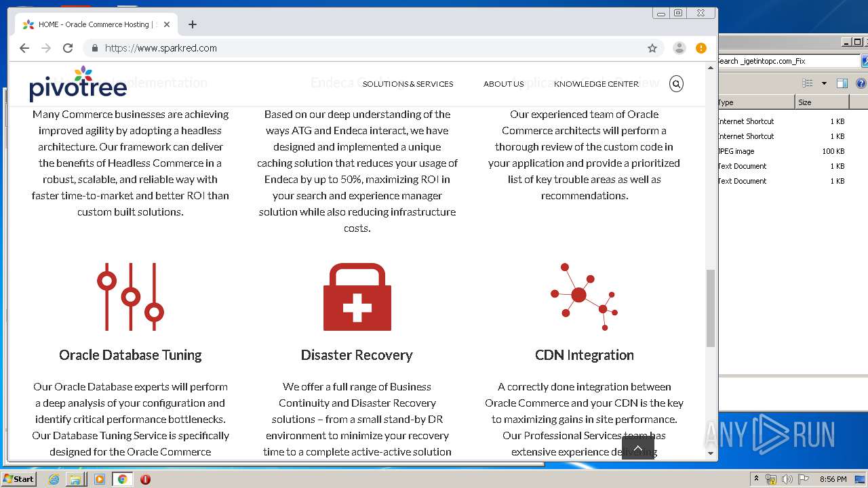The width and height of the screenshot is (868, 488).
Task: Open File Explorer from the taskbar
Action: point(75,479)
